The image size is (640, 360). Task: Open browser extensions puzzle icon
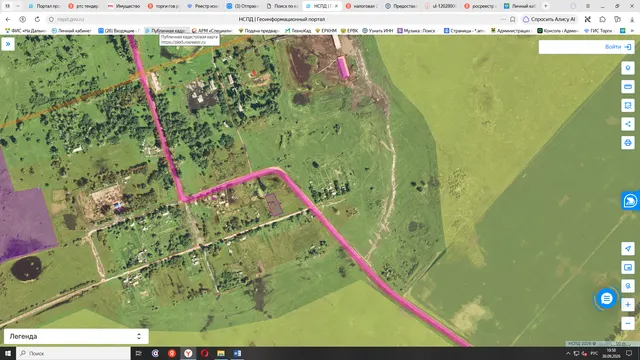coord(602,19)
